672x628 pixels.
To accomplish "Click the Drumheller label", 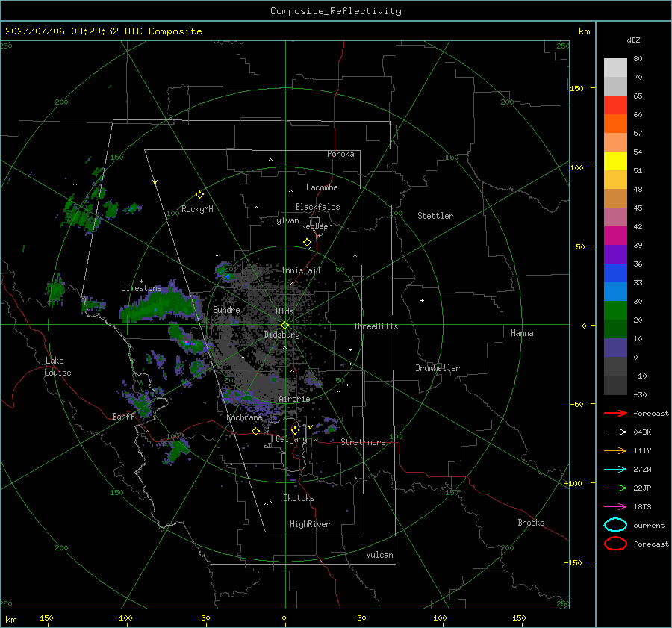I will (438, 368).
